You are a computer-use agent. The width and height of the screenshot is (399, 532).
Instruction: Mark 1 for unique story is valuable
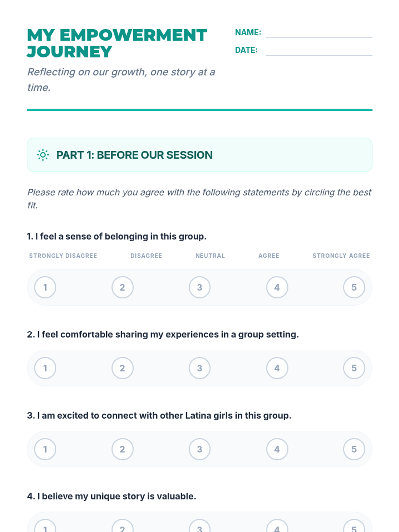(x=45, y=527)
